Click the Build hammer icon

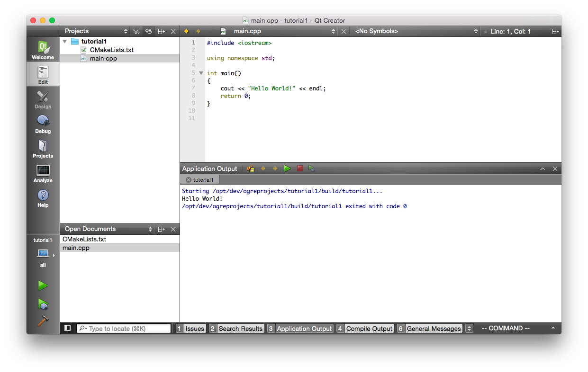click(43, 320)
